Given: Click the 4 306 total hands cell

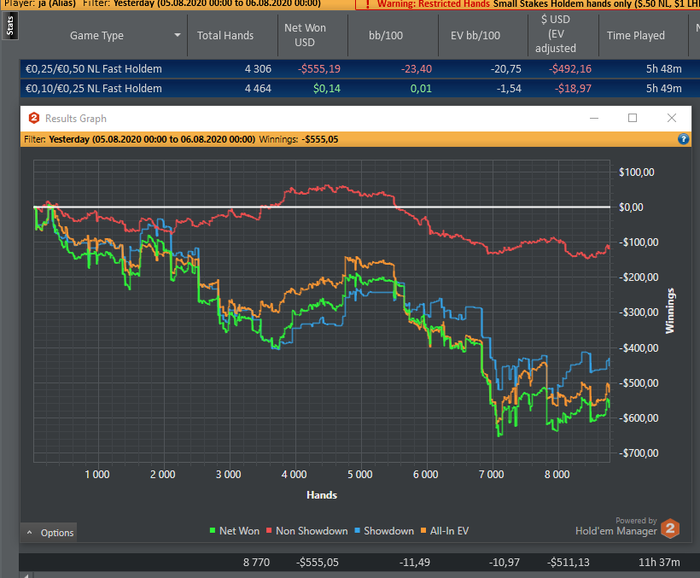Looking at the screenshot, I should pos(258,69).
